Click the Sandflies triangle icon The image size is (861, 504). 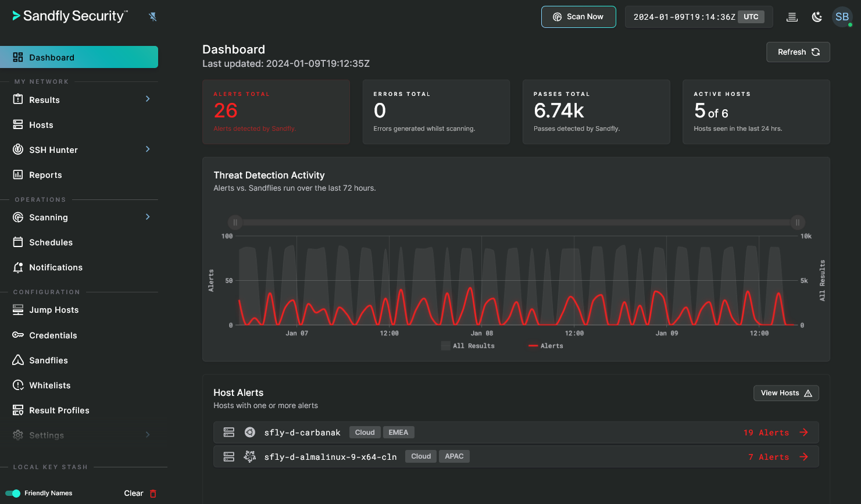18,360
